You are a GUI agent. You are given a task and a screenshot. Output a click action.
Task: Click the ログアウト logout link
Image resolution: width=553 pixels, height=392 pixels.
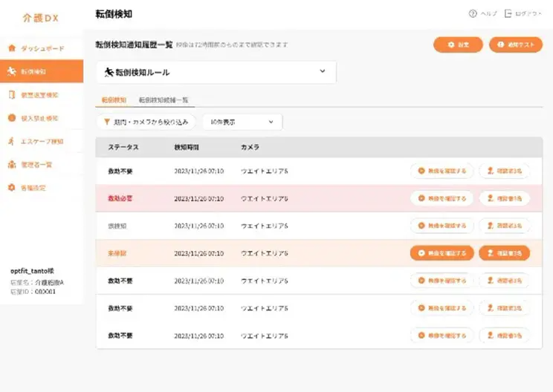pyautogui.click(x=523, y=14)
